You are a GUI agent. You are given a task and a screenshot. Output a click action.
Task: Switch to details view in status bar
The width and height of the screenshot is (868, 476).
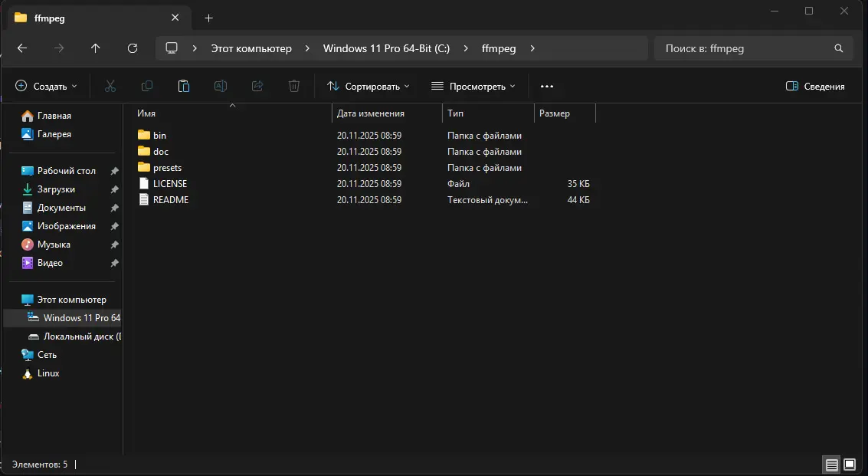point(831,465)
